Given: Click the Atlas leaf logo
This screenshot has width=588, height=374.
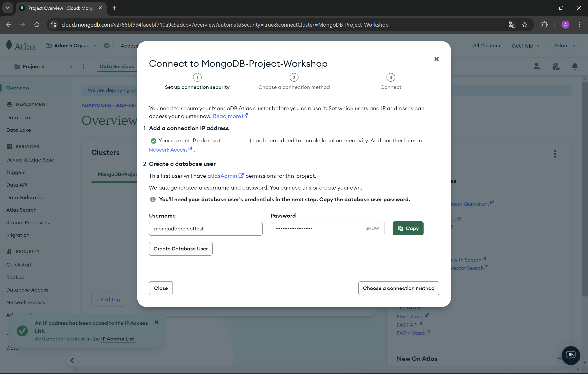Looking at the screenshot, I should [9, 45].
